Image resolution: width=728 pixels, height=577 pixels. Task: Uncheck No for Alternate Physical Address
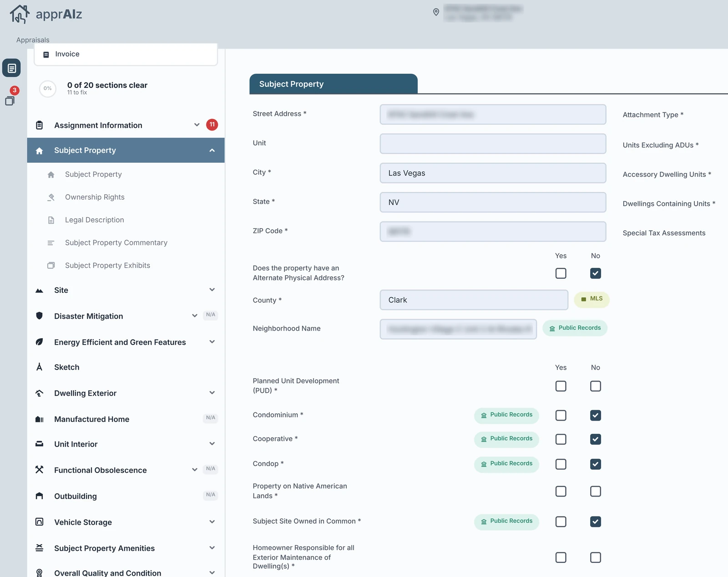click(x=596, y=273)
